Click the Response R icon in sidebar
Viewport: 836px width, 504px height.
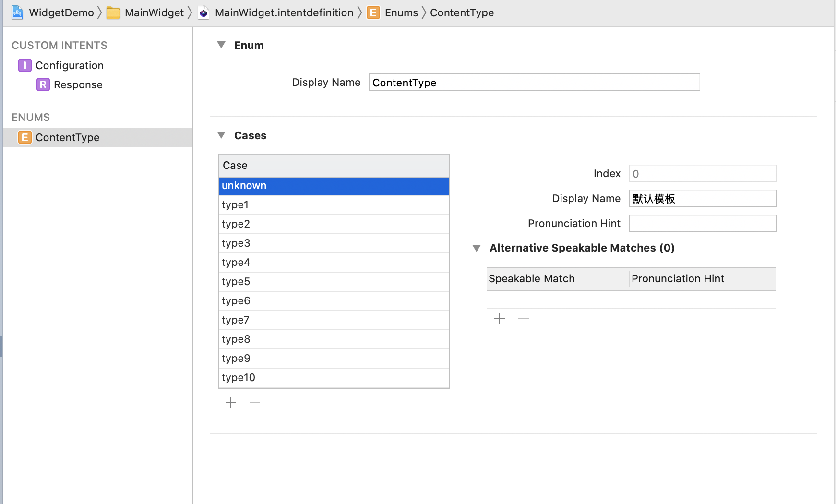(x=43, y=84)
